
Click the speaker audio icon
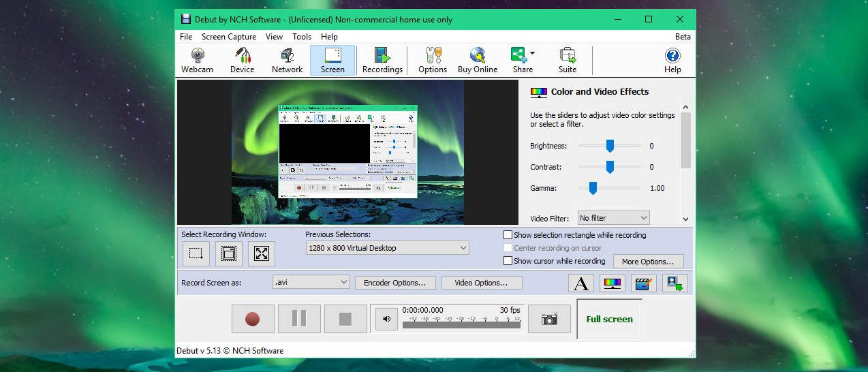[x=386, y=319]
